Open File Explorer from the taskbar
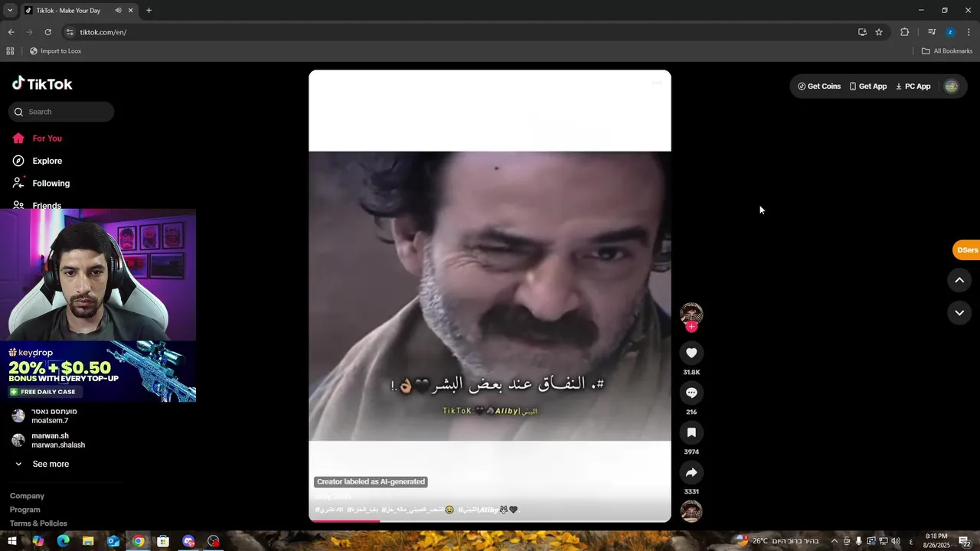This screenshot has height=551, width=980. 88,541
